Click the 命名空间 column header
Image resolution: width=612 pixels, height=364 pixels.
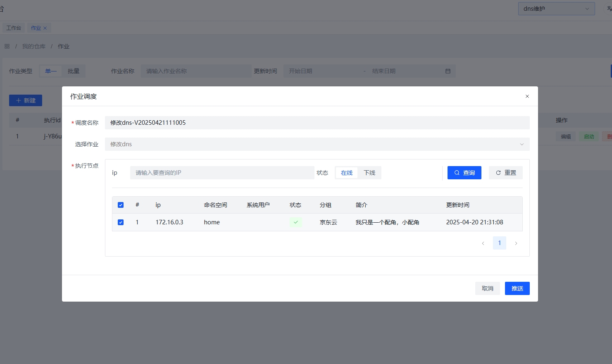pos(215,205)
